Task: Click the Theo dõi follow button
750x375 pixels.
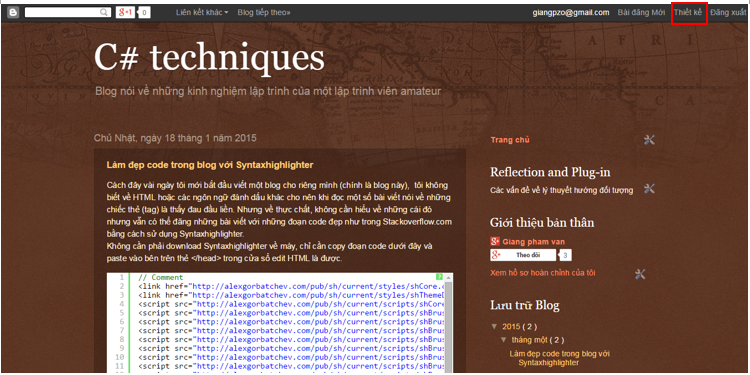Action: (523, 255)
